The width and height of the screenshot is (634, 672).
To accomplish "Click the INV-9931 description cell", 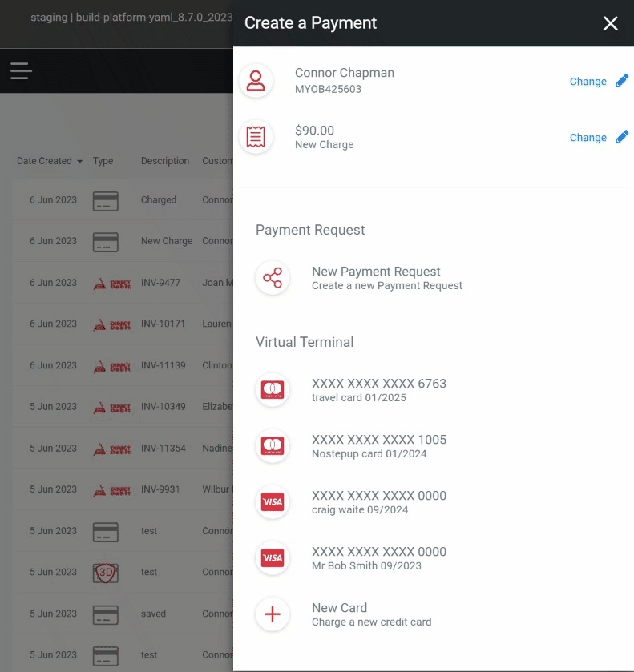I will (160, 489).
